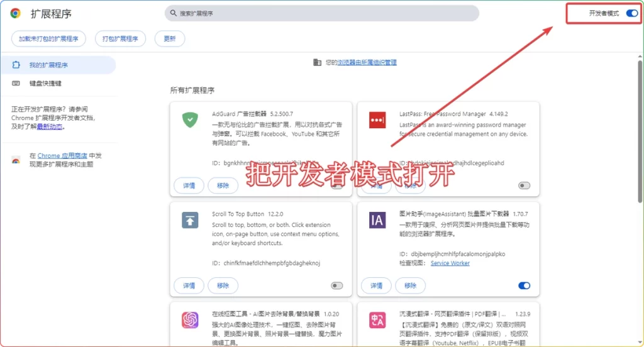Click the keyboard icon beside 键盘快捷键
The height and width of the screenshot is (347, 644).
coord(16,84)
